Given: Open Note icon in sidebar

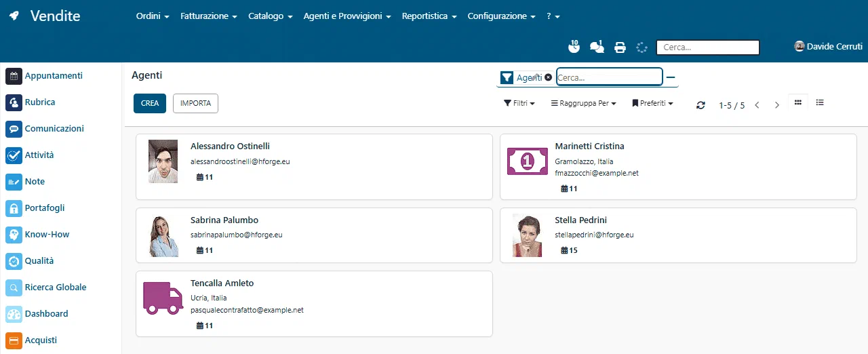Looking at the screenshot, I should point(14,182).
